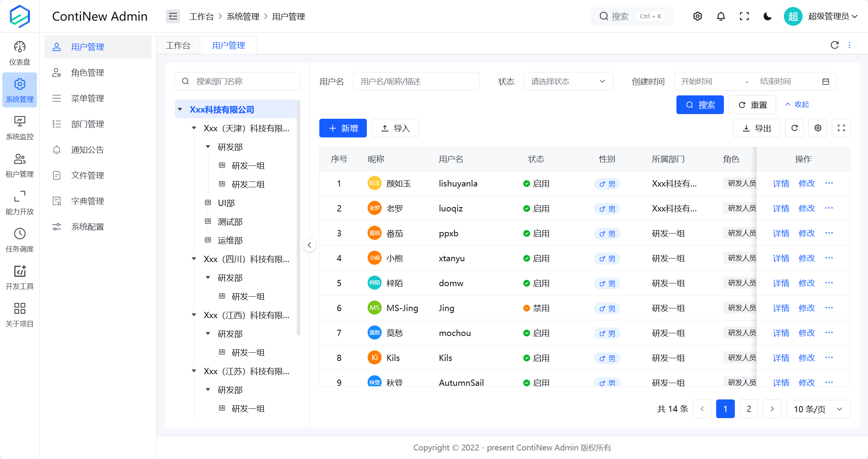This screenshot has height=459, width=868.
Task: Open table column settings gear icon
Action: pos(818,128)
